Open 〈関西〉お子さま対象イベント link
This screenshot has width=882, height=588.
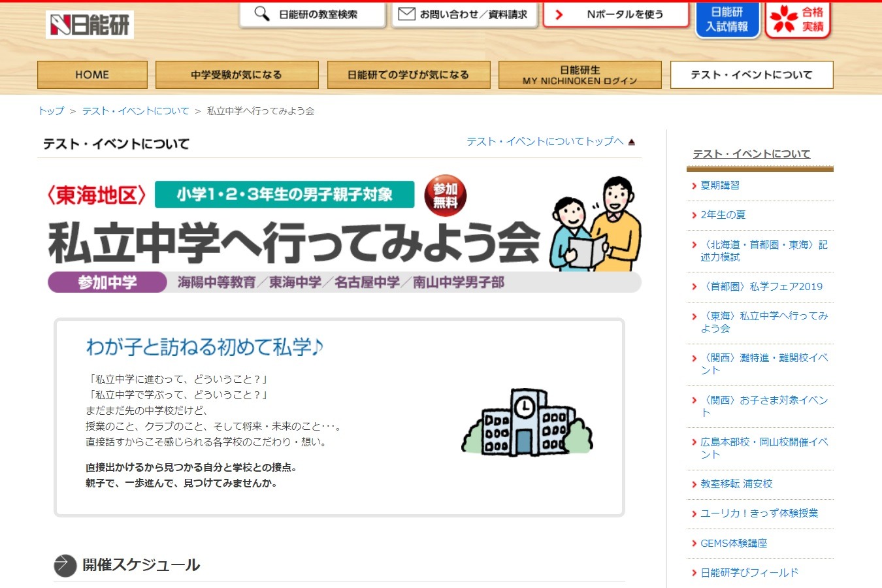point(764,406)
